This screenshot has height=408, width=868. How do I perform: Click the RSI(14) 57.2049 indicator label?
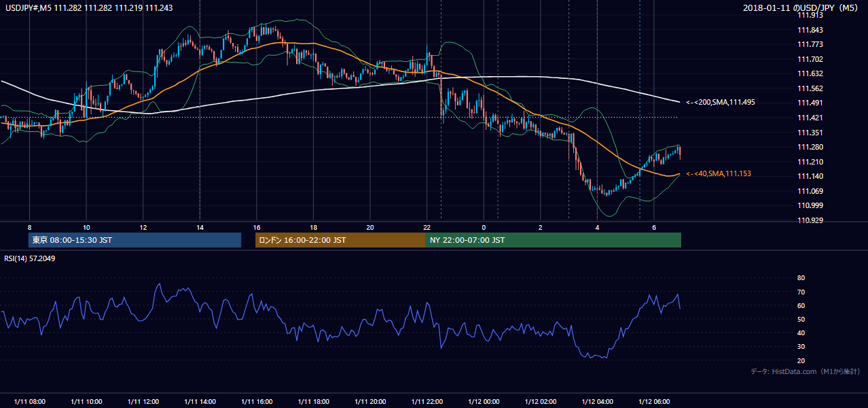pyautogui.click(x=30, y=259)
